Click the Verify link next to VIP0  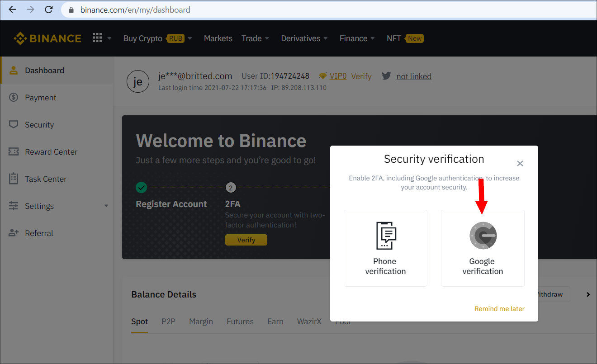[x=361, y=76]
